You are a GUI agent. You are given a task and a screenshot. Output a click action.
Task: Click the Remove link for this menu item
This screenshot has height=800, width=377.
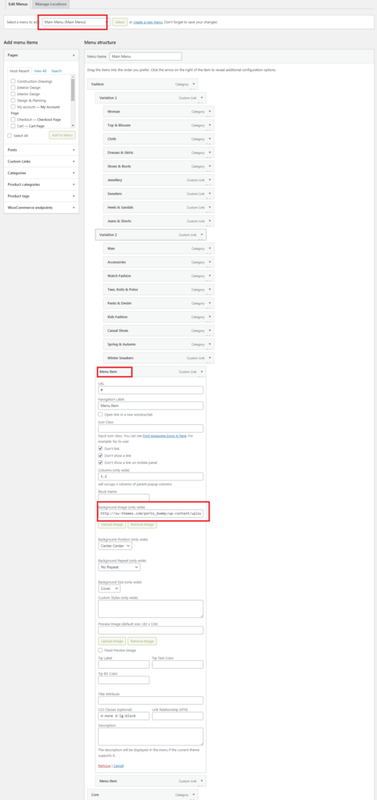(x=104, y=766)
